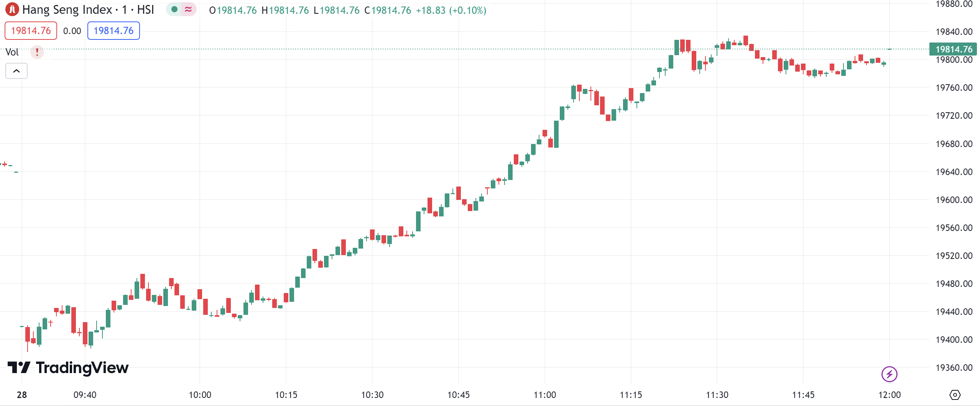Image resolution: width=980 pixels, height=406 pixels.
Task: Open chart settings hexagon icon
Action: tap(955, 395)
